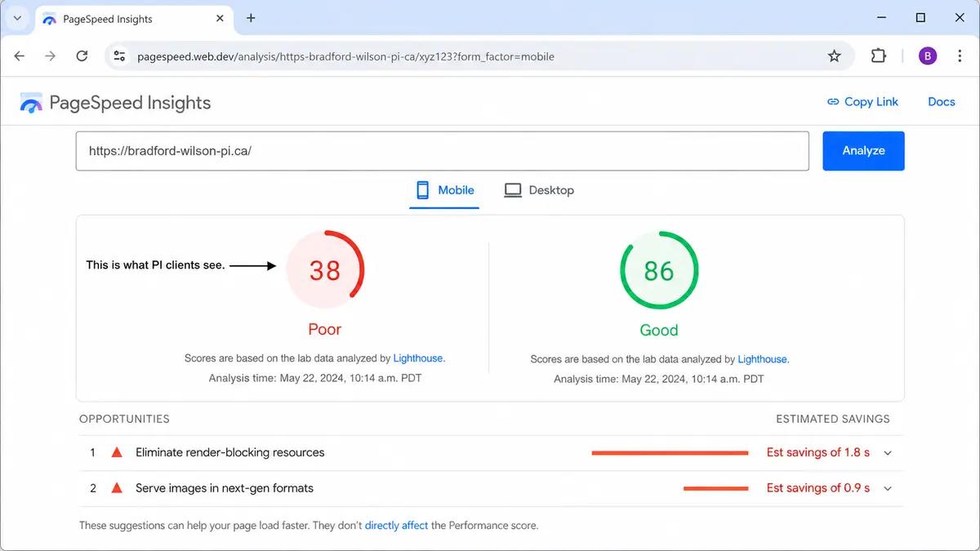Click the ESTIMATED SAVINGS heading
This screenshot has height=551, width=980.
click(x=833, y=419)
